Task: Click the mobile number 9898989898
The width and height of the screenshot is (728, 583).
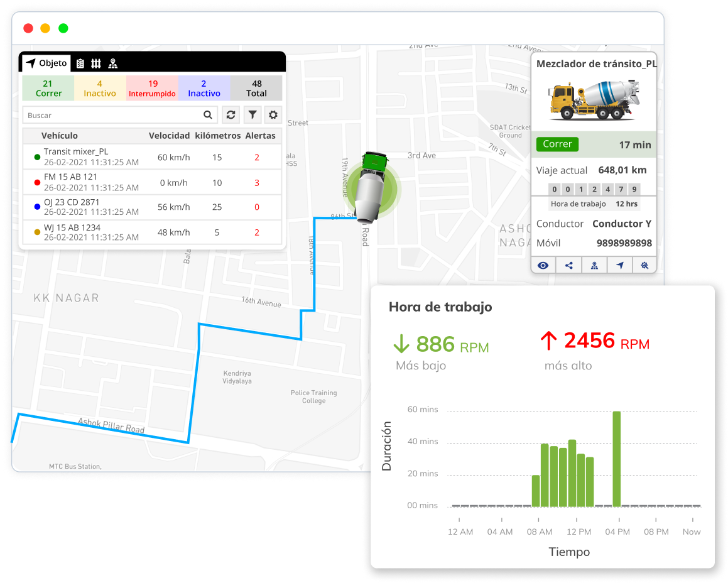Action: [624, 243]
